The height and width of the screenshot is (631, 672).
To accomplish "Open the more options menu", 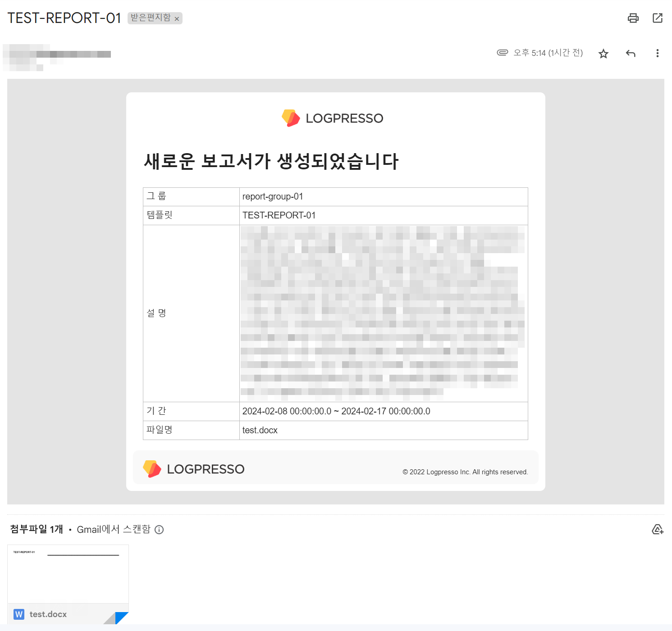I will point(658,53).
